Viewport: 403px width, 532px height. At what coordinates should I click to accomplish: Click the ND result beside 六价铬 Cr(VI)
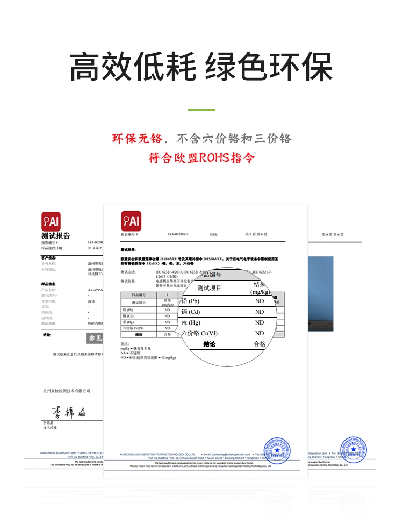260,333
